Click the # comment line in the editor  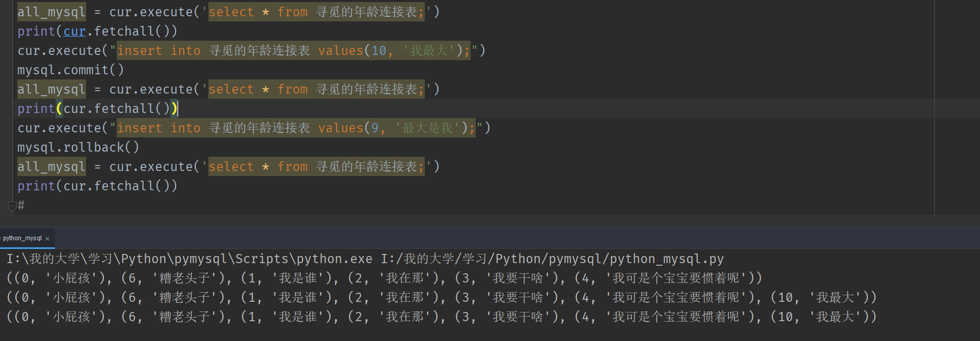click(x=21, y=206)
